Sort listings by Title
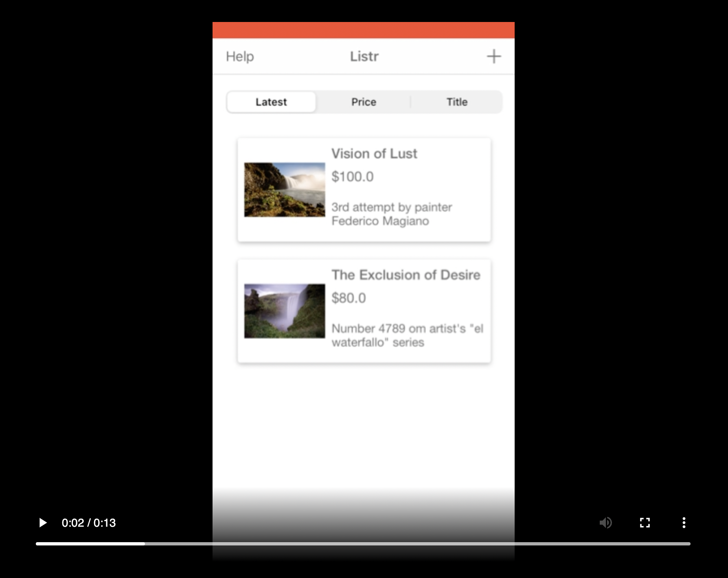 457,102
